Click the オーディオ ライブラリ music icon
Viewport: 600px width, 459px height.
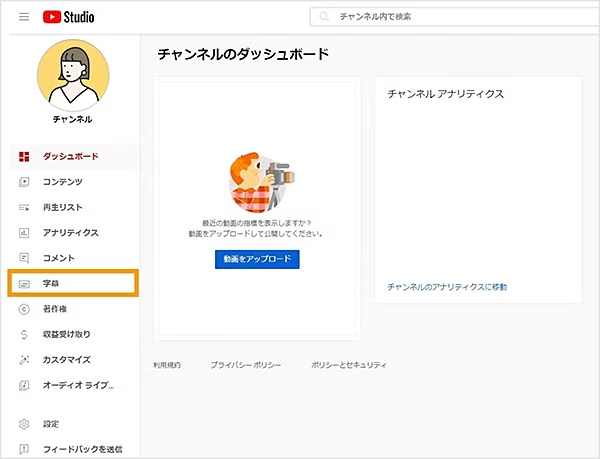[24, 385]
